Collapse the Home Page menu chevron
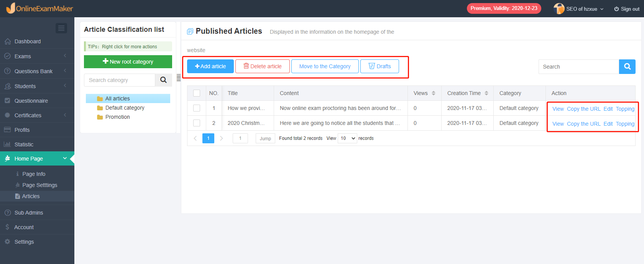The height and width of the screenshot is (264, 644). click(65, 158)
